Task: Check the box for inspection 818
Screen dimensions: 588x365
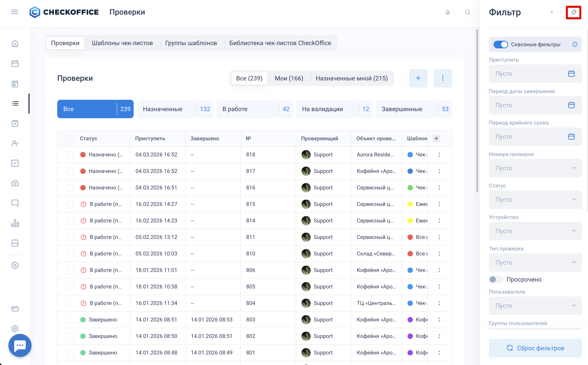Action: [x=70, y=154]
